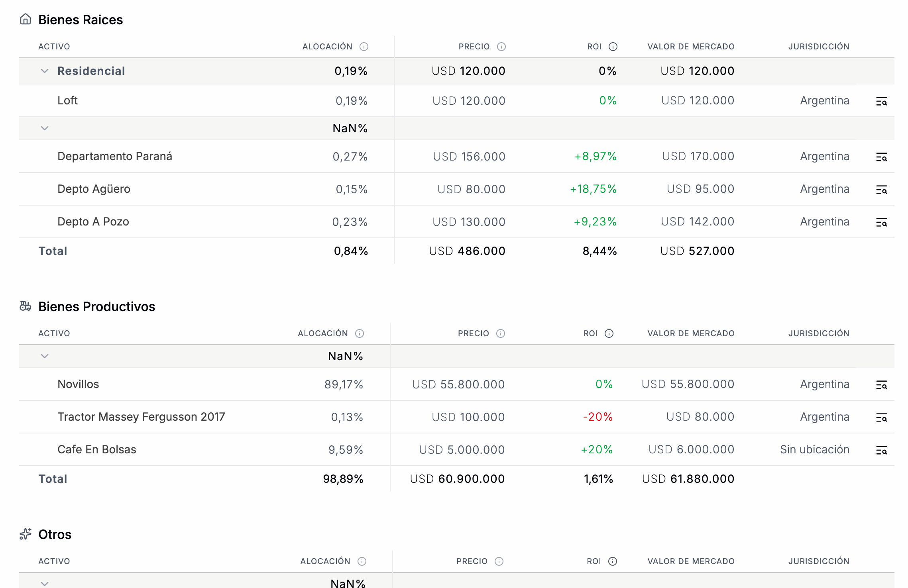Open details icon for Cafe En Bolsas
908x588 pixels.
[x=881, y=450]
